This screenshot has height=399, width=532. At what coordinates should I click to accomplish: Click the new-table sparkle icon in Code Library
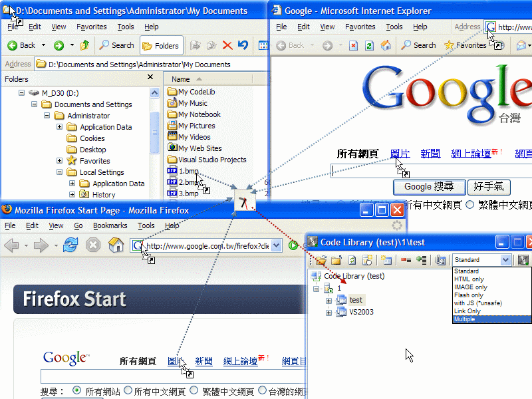click(x=386, y=260)
